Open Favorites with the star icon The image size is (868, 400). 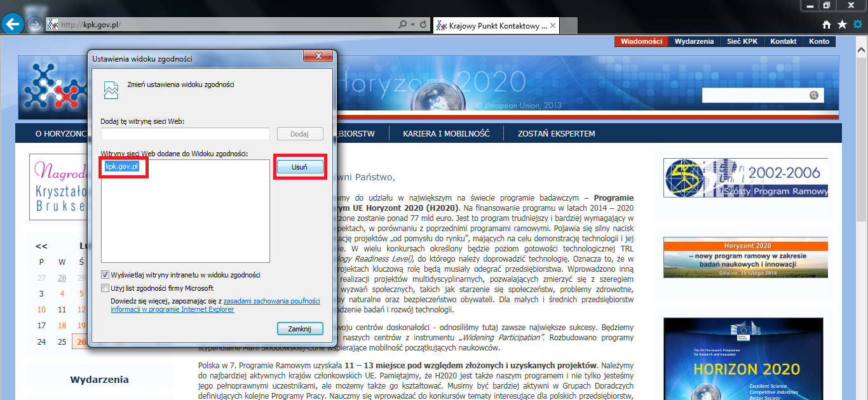pos(842,25)
